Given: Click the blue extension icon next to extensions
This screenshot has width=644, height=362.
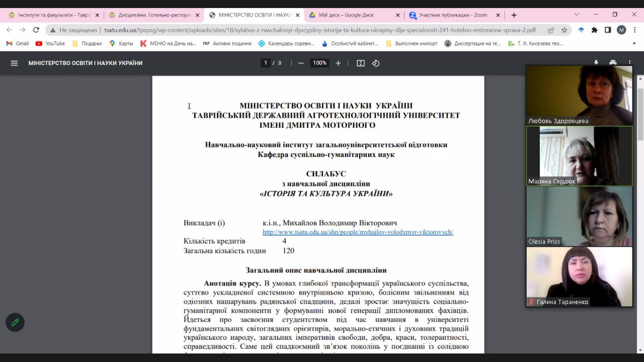Looking at the screenshot, I should pos(581,30).
